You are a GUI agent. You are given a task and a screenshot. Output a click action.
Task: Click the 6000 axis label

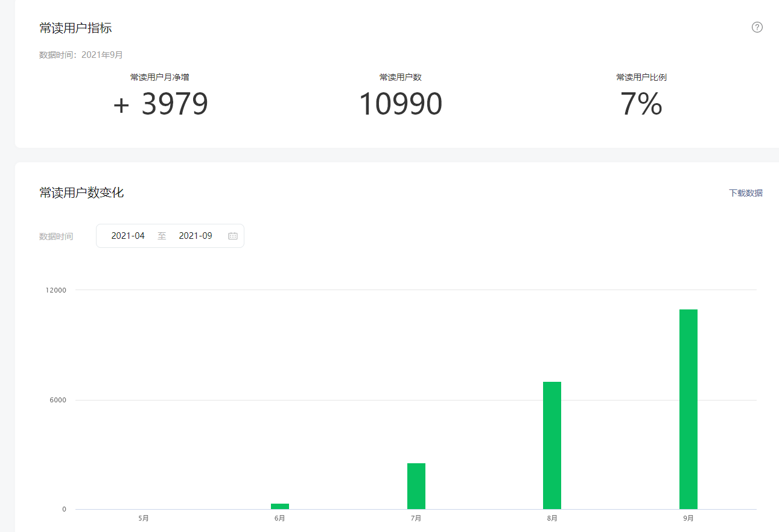click(x=59, y=400)
